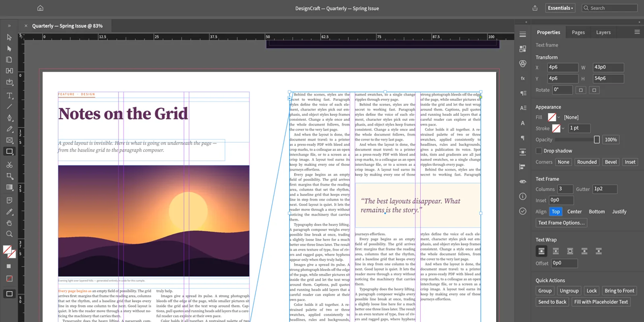This screenshot has width=644, height=322.
Task: Click the Group button
Action: pyautogui.click(x=545, y=290)
